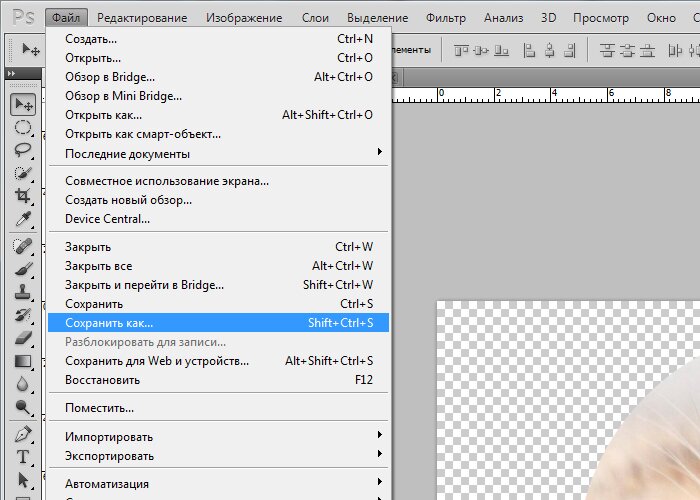Select the Elliptical Marquee tool
700x500 pixels.
pos(23,128)
